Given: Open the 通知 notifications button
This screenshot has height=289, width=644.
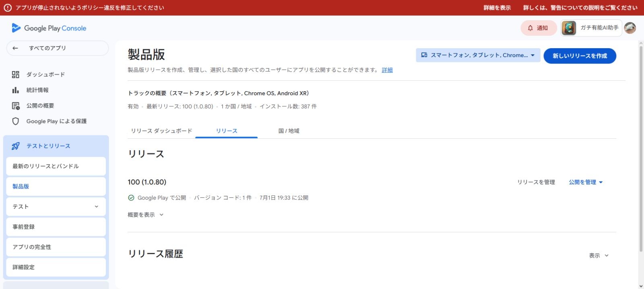Looking at the screenshot, I should pyautogui.click(x=539, y=28).
